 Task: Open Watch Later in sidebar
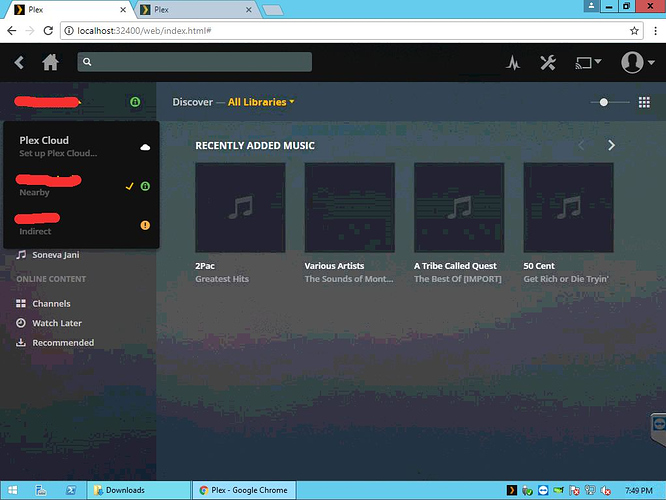[x=57, y=323]
